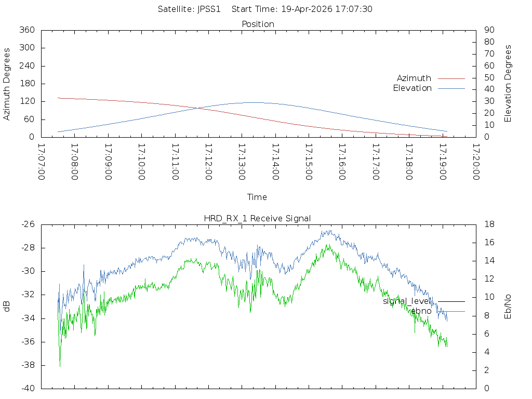
Task: Click the Azimuth legend label
Action: [414, 78]
